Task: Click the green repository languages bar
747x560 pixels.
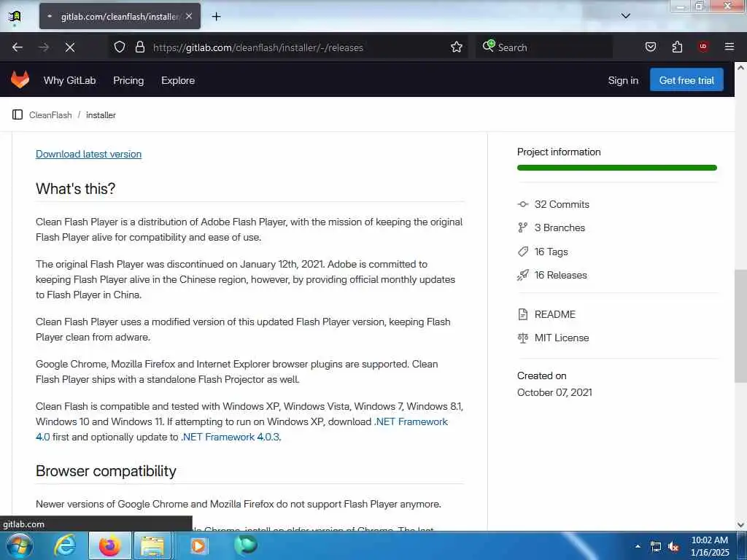Action: 617,168
